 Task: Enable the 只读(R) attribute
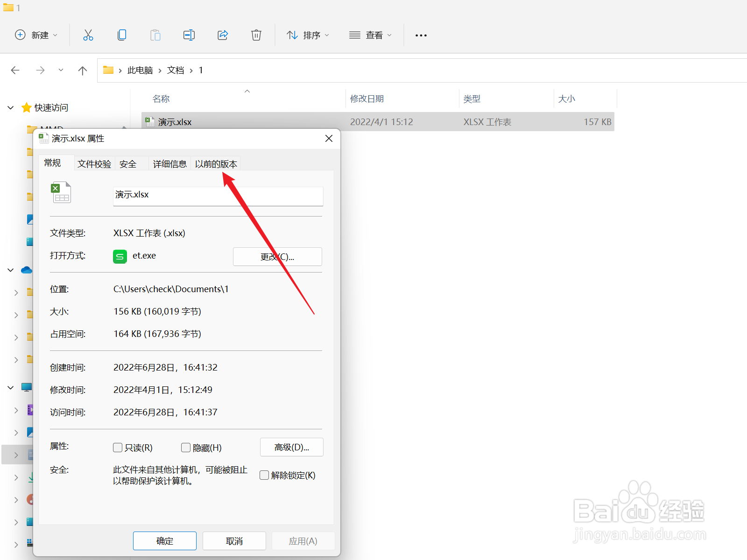(118, 448)
